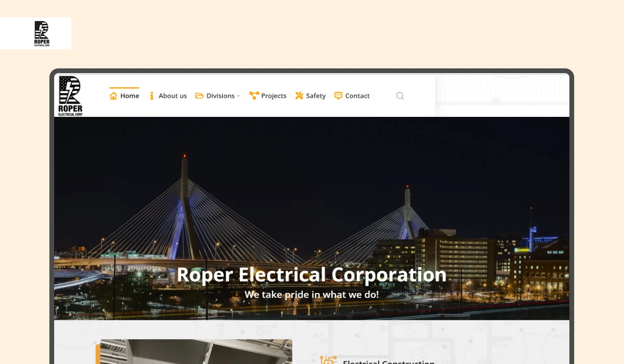Select the Contact menu link

[357, 96]
